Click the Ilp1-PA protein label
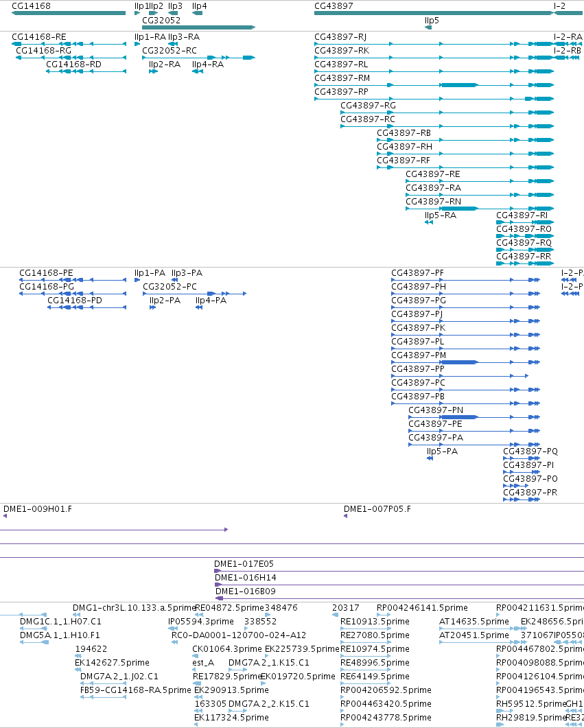Image resolution: width=584 pixels, height=728 pixels. click(150, 273)
